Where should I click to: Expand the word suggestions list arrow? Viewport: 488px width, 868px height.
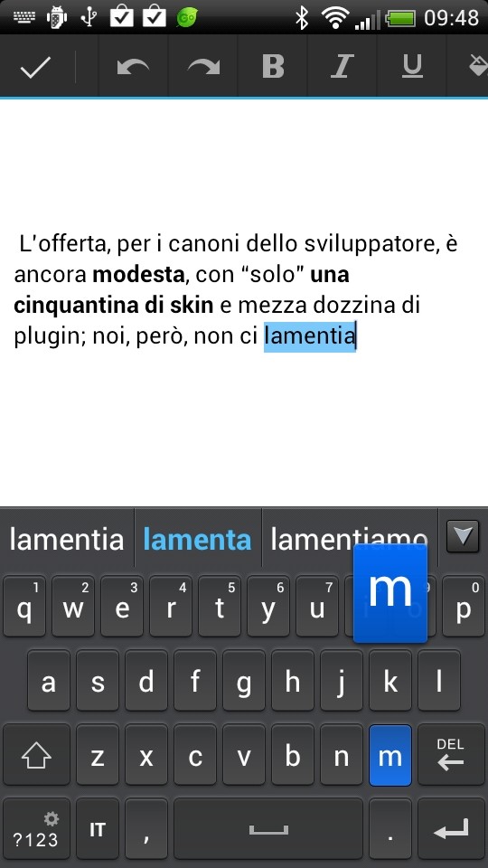[463, 537]
